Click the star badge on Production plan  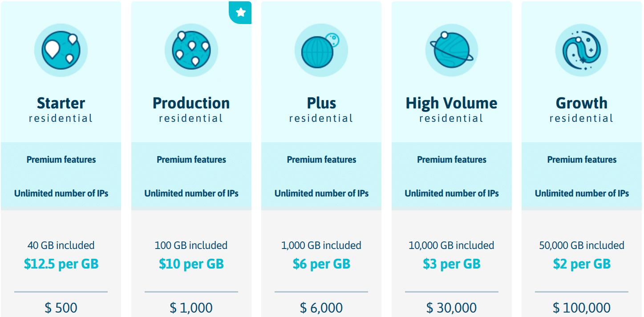click(240, 12)
